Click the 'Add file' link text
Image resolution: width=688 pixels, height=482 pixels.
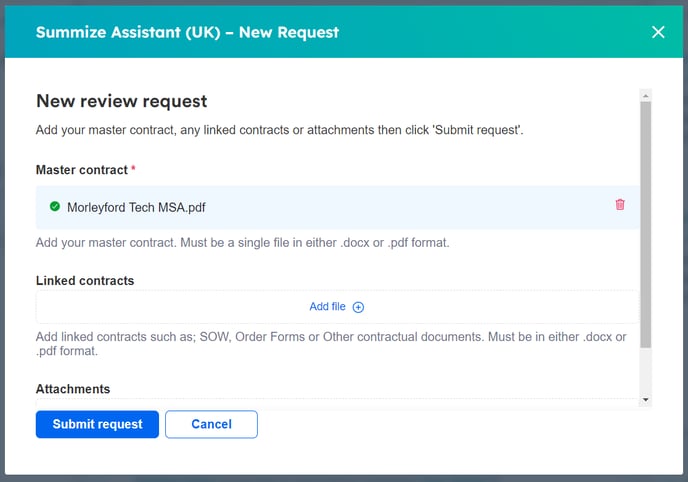pos(327,307)
